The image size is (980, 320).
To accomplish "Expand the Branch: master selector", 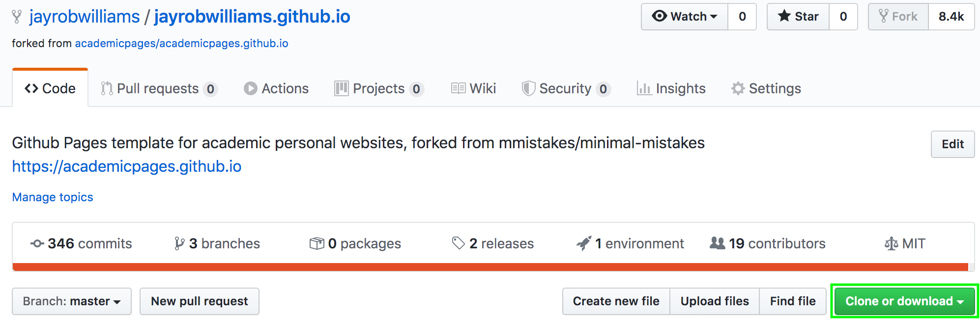I will click(72, 301).
